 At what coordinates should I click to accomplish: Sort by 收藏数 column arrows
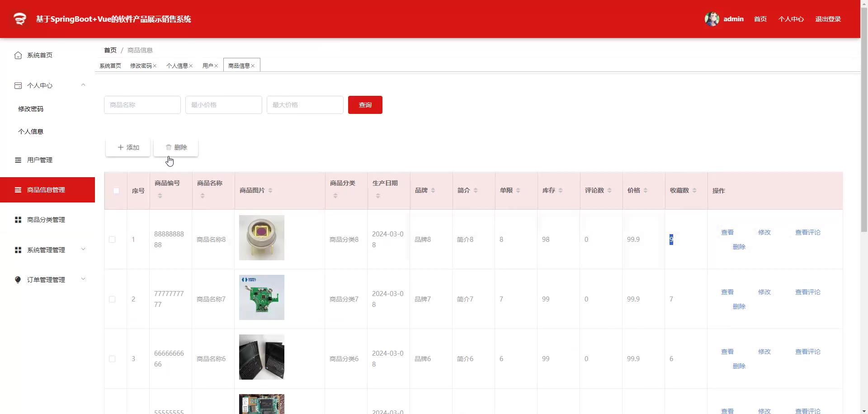(x=694, y=190)
